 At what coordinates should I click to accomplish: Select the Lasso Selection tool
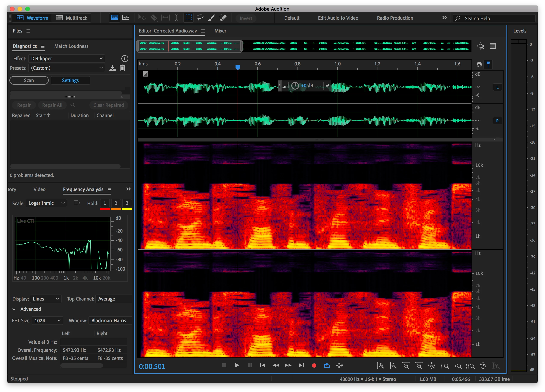pos(200,18)
